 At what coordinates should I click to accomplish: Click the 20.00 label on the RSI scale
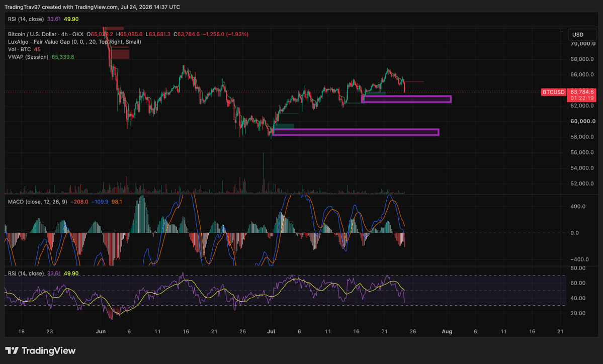coord(578,313)
